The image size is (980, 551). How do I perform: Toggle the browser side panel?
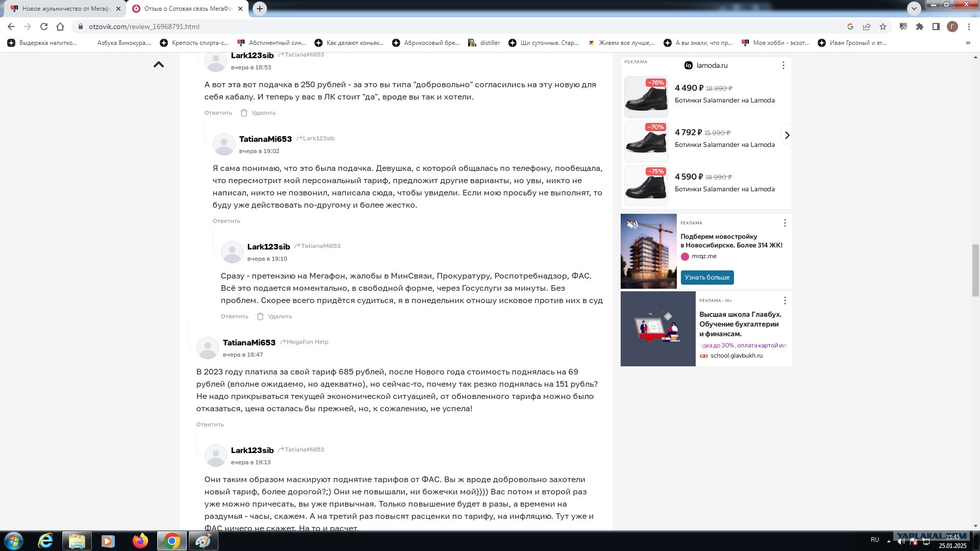tap(936, 27)
